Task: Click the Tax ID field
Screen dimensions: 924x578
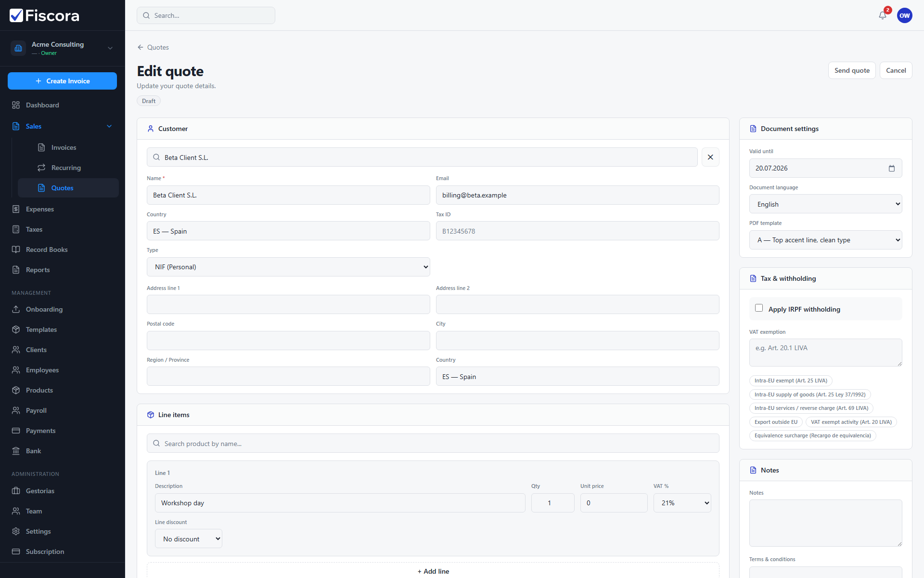Action: tap(577, 231)
